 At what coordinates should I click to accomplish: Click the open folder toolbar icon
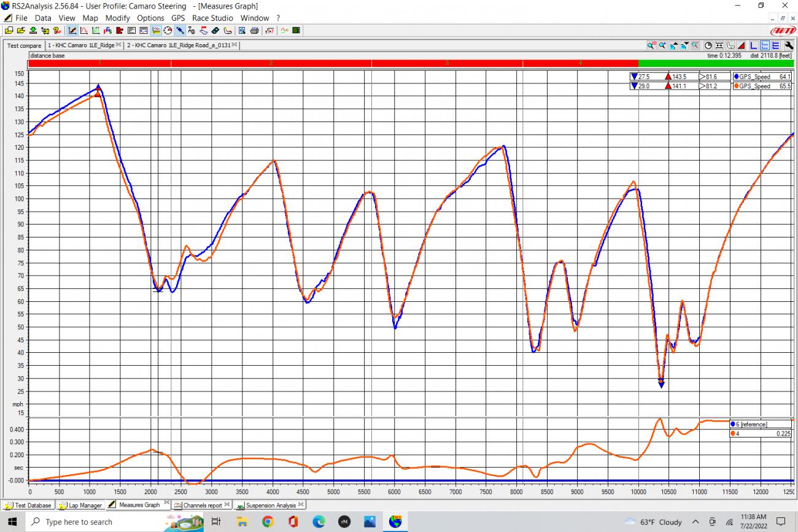pos(21,30)
